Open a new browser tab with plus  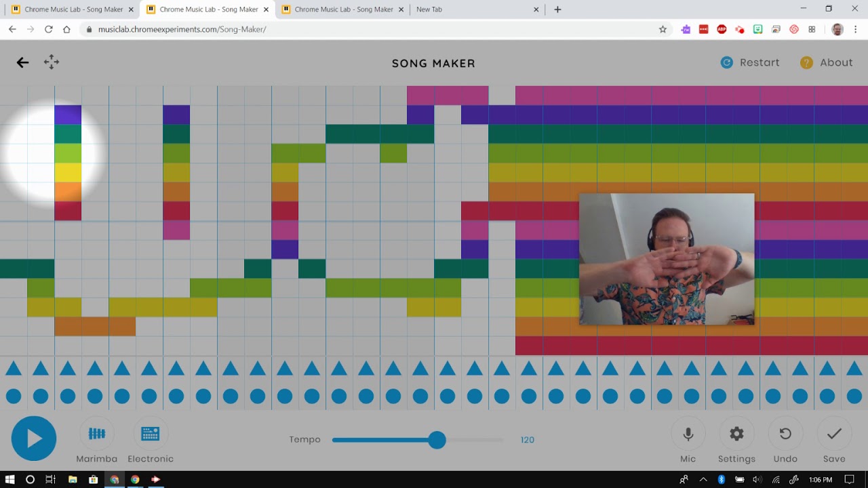(x=557, y=9)
